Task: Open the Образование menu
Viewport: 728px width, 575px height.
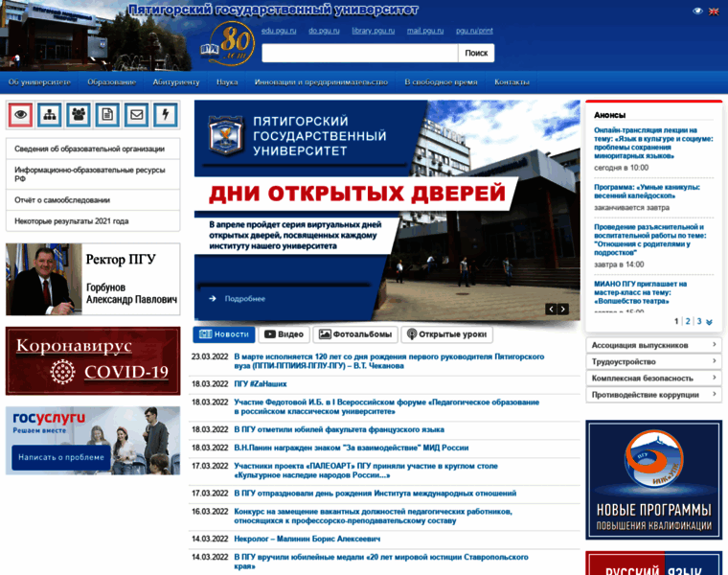Action: (112, 82)
